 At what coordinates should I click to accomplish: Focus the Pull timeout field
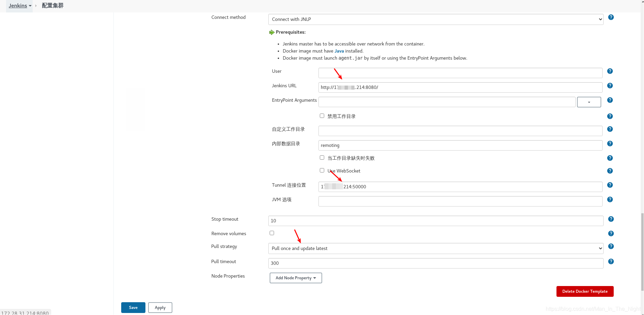(436, 263)
